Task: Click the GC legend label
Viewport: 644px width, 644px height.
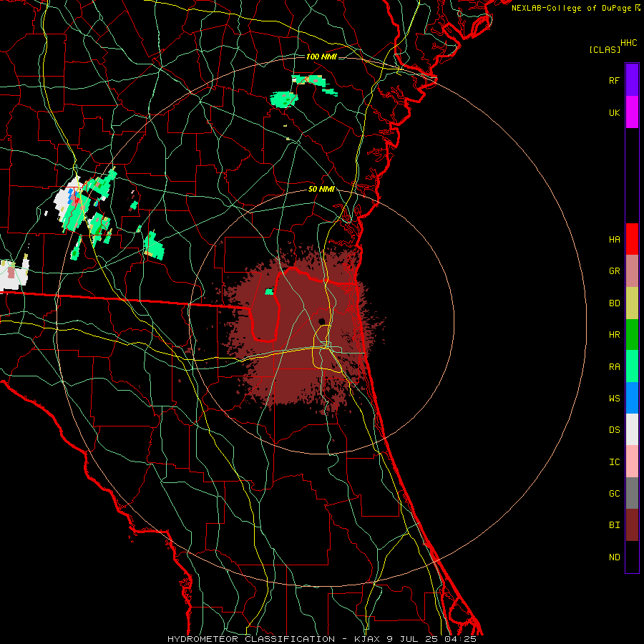Action: coord(614,494)
